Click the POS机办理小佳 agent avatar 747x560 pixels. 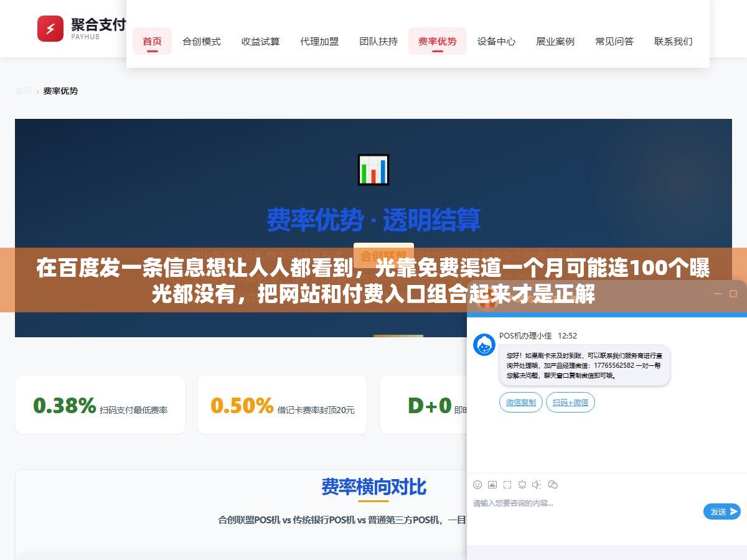(484, 345)
